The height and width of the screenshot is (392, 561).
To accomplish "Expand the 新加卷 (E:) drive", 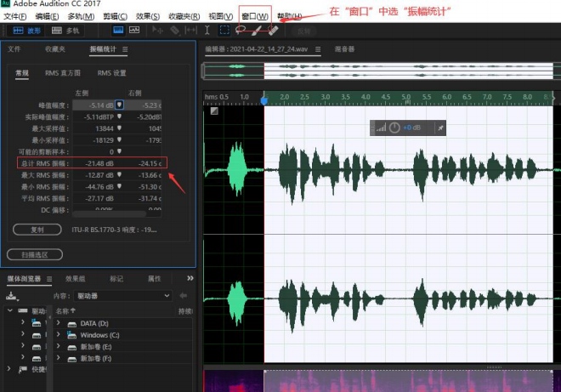I will click(x=59, y=346).
